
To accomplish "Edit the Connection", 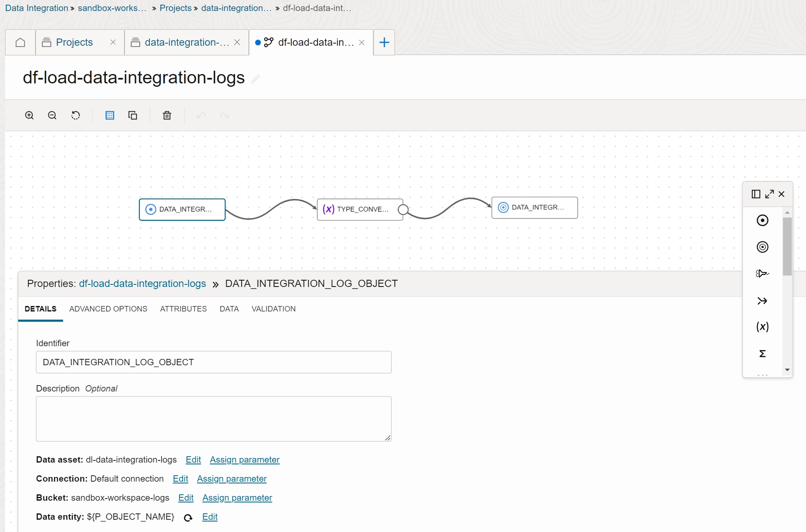I will click(180, 479).
